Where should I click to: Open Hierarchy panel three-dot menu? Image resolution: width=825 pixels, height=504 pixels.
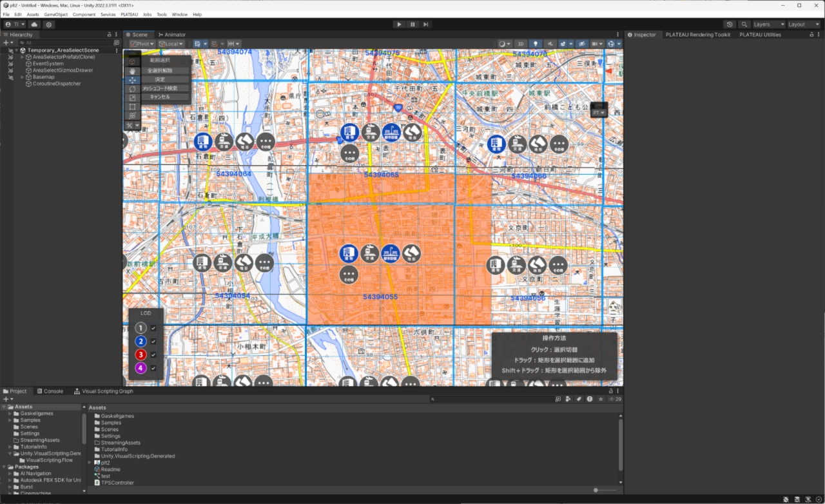(116, 34)
